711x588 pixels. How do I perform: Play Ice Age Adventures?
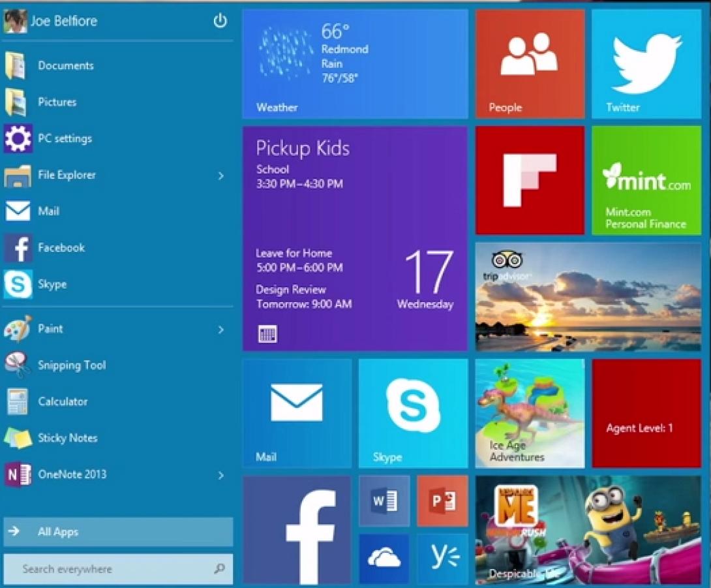[x=528, y=412]
